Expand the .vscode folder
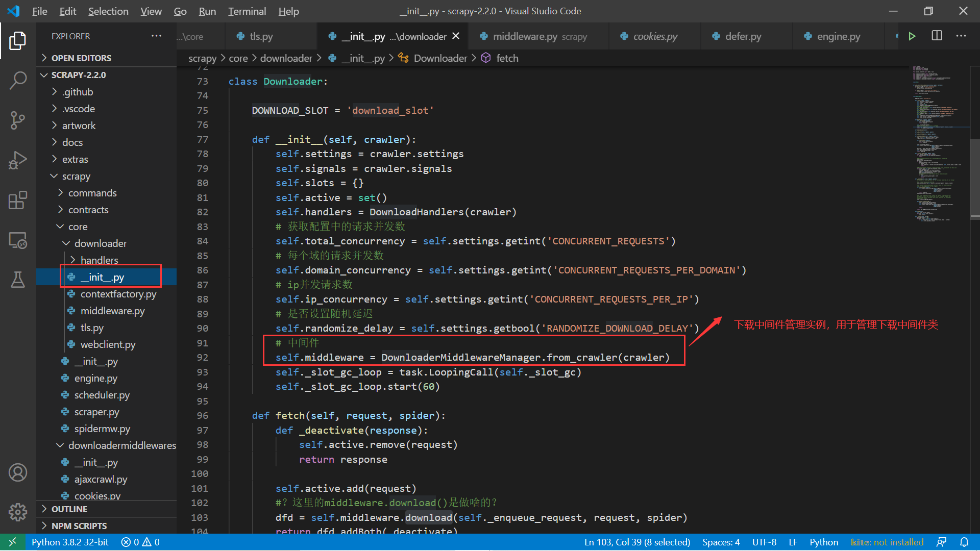This screenshot has height=551, width=980. pos(107,109)
